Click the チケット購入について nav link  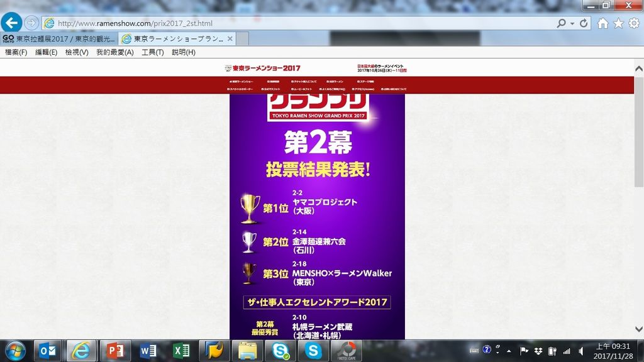[304, 82]
